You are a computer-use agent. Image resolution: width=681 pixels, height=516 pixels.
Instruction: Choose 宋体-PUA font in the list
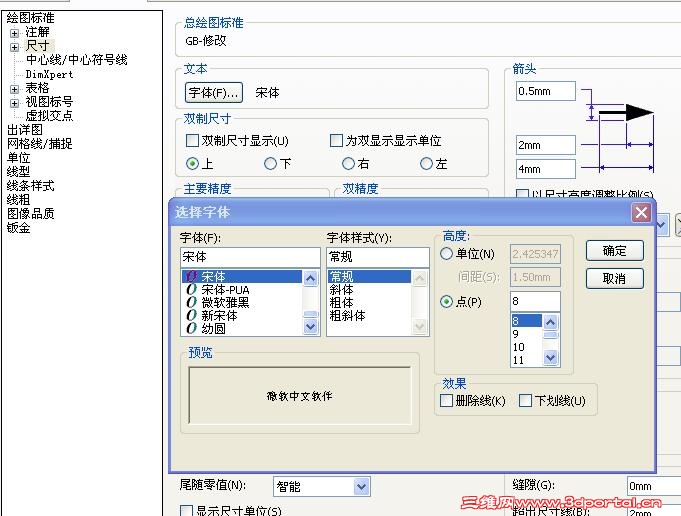(242, 289)
